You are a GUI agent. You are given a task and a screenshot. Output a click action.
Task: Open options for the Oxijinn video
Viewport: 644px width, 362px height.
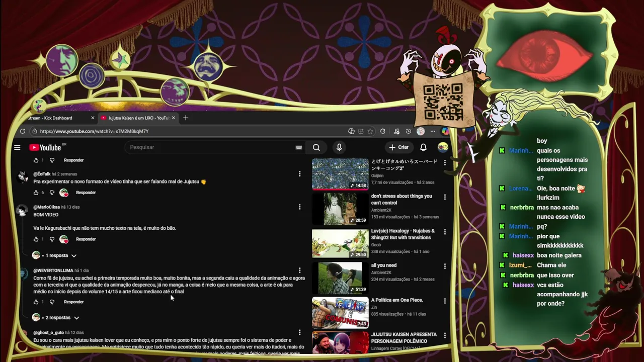pyautogui.click(x=445, y=162)
